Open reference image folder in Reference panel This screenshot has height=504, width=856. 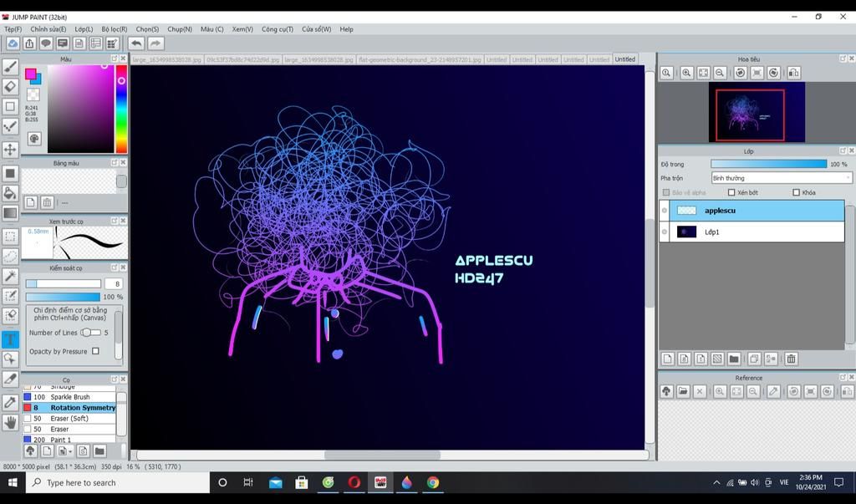[683, 391]
